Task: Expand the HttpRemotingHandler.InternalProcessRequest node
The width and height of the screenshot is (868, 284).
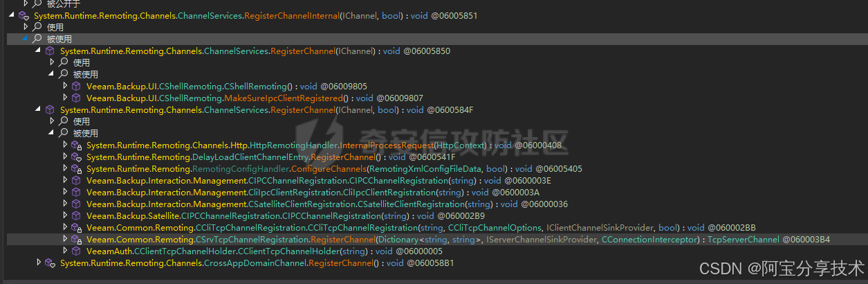Action: pos(65,145)
